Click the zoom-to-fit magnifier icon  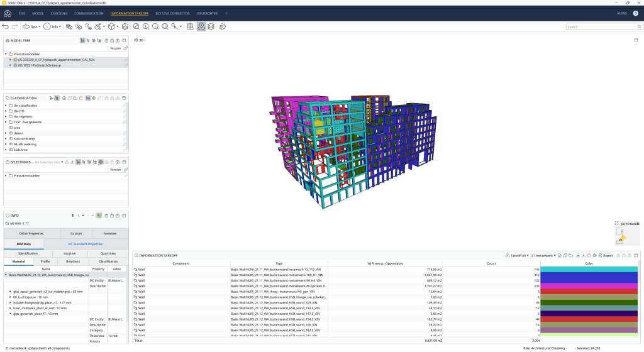point(136,26)
